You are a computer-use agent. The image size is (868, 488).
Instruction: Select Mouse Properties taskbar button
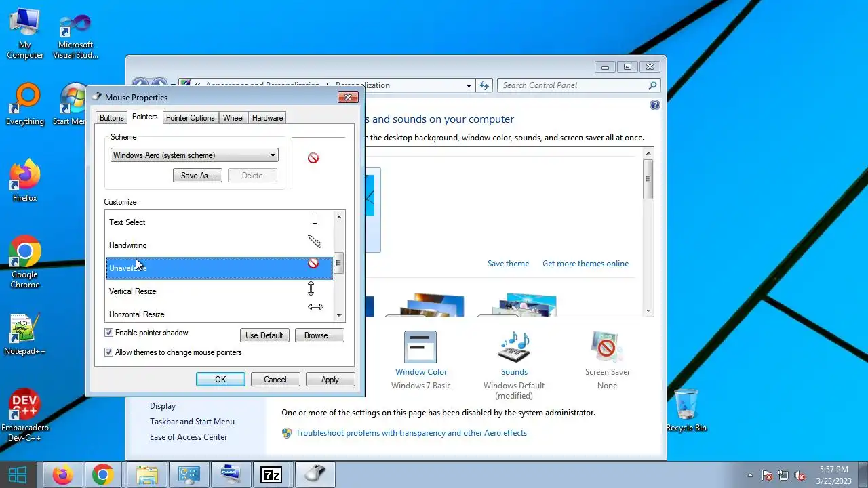314,475
